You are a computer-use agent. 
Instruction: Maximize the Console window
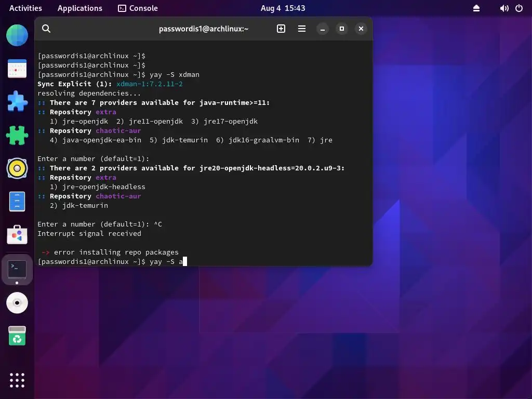click(x=342, y=29)
